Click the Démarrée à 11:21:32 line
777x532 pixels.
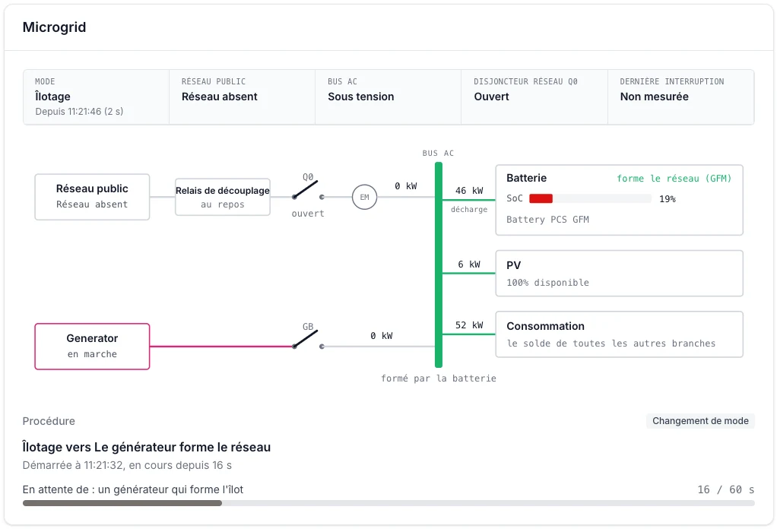(x=127, y=466)
